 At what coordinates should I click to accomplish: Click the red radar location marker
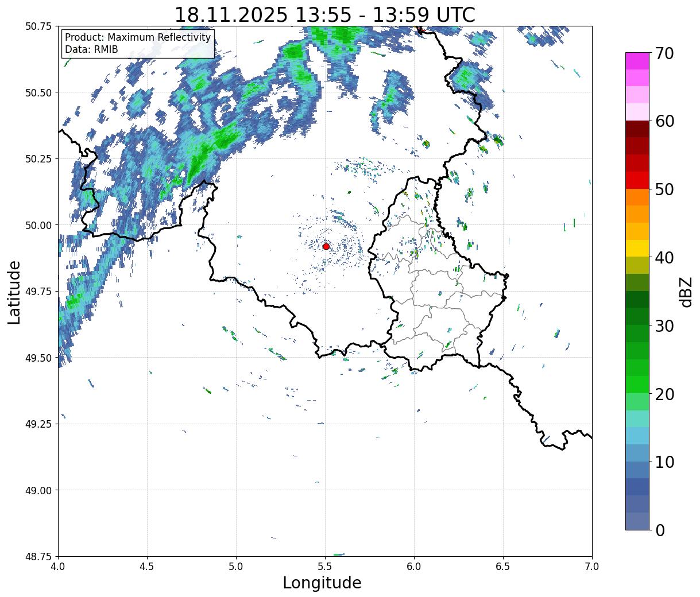pyautogui.click(x=326, y=246)
